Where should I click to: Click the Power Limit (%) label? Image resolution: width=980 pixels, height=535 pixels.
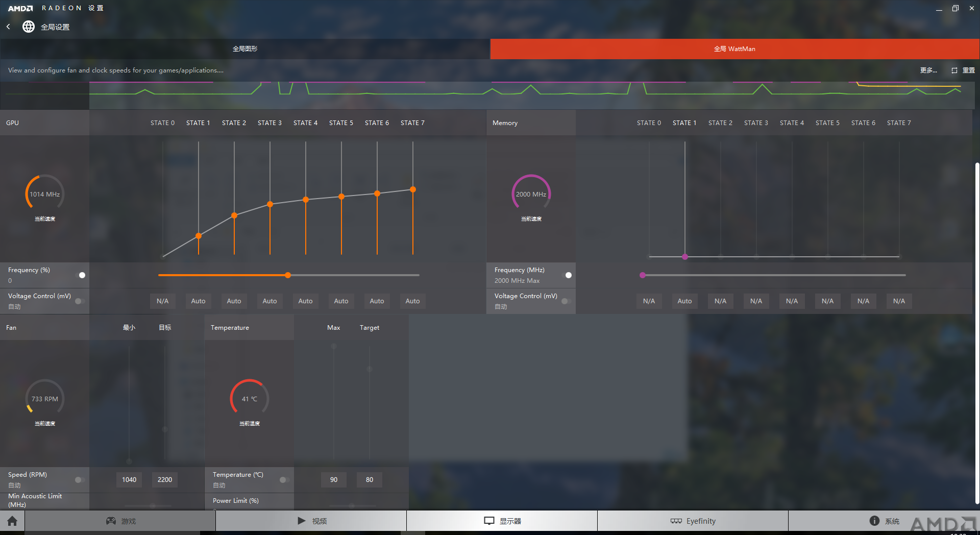(x=236, y=501)
